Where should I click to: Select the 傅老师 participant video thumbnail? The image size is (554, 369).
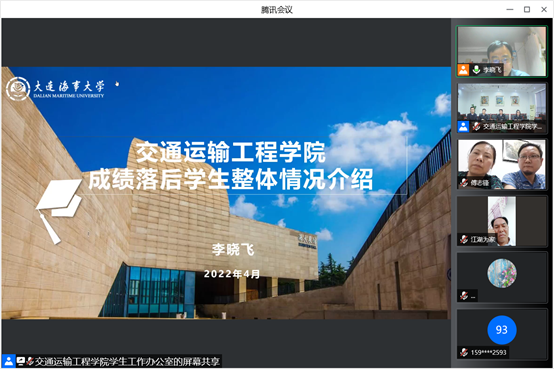coord(502,164)
